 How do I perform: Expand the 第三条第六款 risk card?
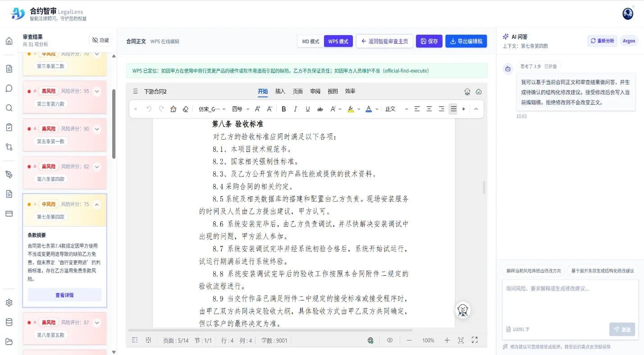(x=97, y=91)
